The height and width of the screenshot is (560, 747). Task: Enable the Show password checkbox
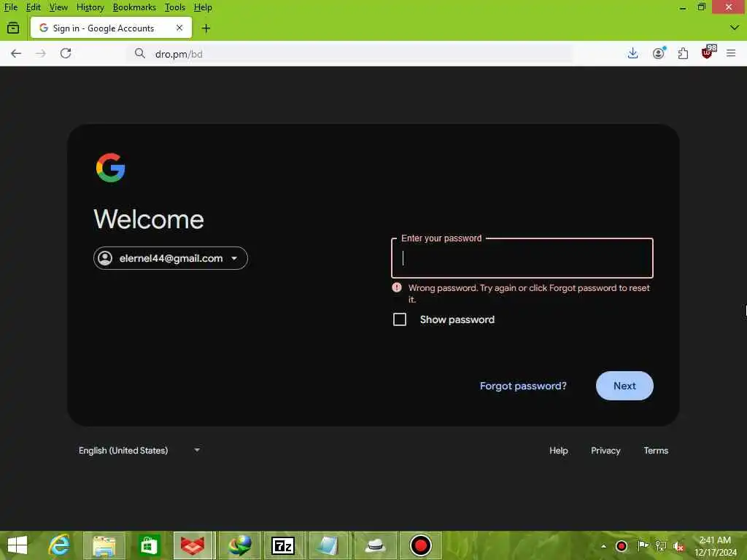(400, 319)
